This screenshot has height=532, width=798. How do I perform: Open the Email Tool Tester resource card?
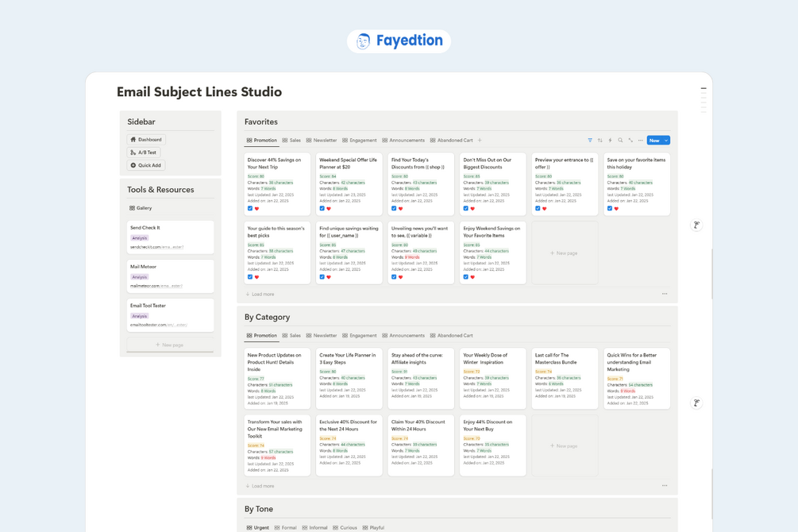pos(170,315)
